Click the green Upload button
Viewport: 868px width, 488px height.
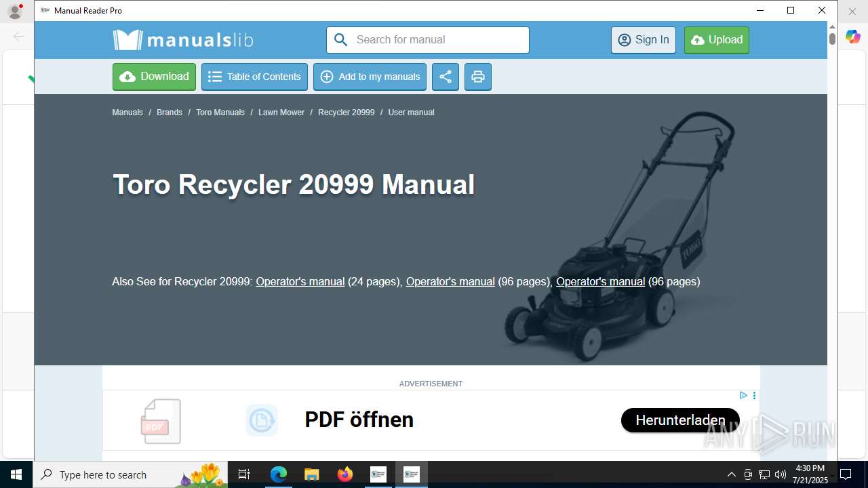pos(717,40)
